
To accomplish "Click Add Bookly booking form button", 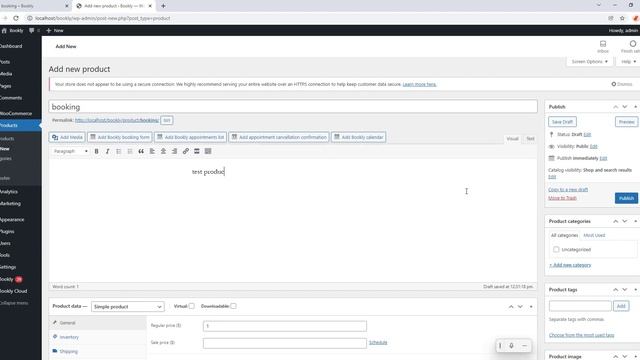I will tap(120, 137).
